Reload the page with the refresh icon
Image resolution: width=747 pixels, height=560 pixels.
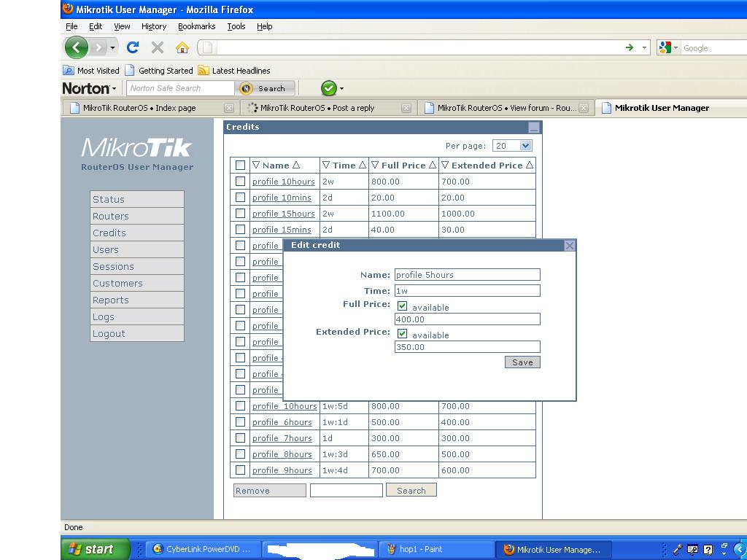[x=133, y=47]
